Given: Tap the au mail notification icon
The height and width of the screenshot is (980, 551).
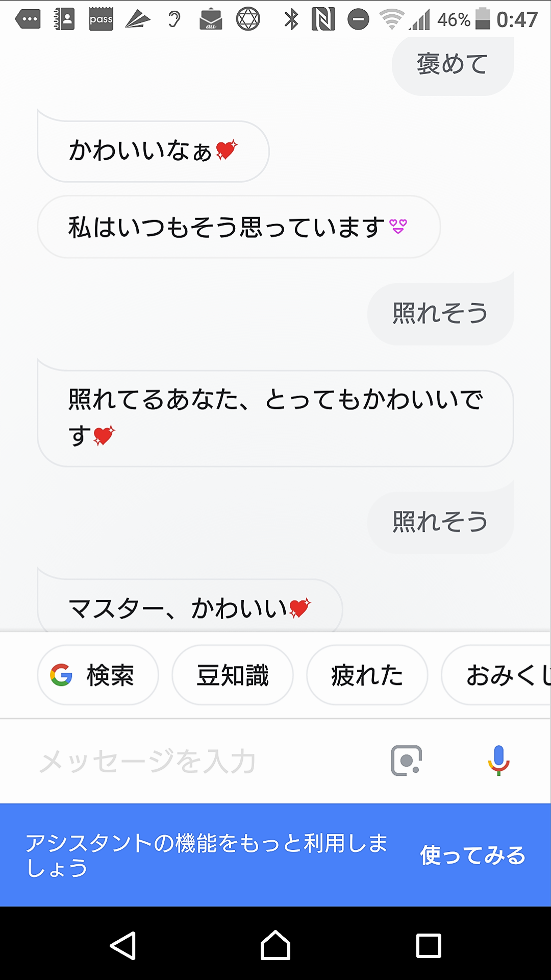Looking at the screenshot, I should tap(211, 19).
